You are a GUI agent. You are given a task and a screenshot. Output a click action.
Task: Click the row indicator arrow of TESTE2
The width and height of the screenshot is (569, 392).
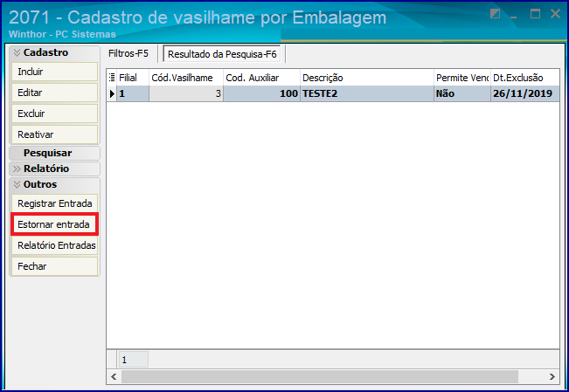click(x=112, y=94)
